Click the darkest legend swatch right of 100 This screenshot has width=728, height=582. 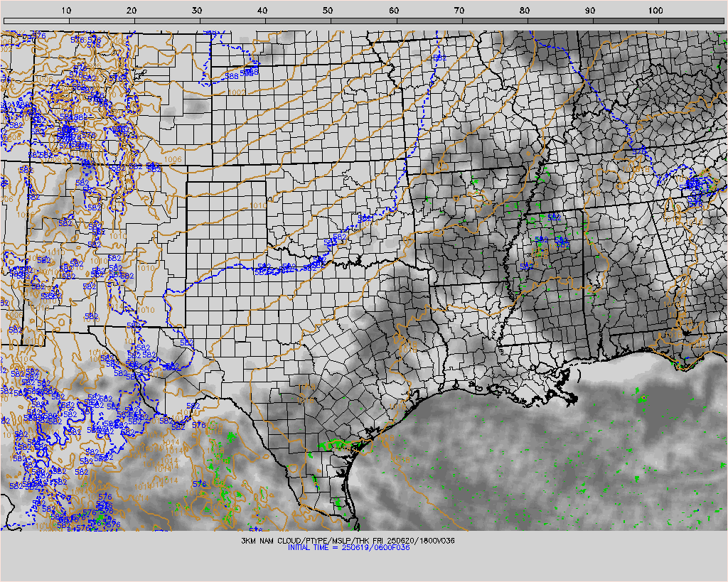tap(691, 21)
